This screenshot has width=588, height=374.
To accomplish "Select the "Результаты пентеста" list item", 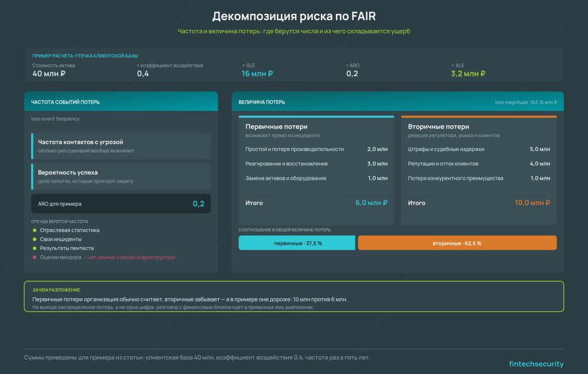I will tap(67, 248).
